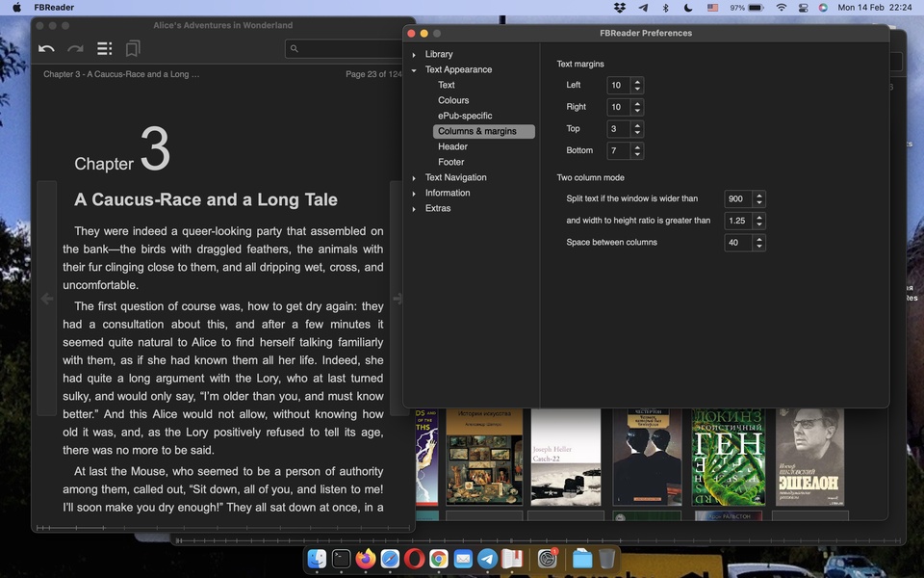924x578 pixels.
Task: Increase the Left margin stepper value
Action: (637, 81)
